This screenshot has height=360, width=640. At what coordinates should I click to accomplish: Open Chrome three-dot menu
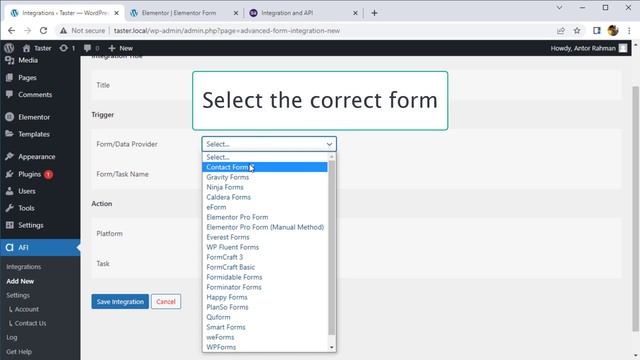click(x=629, y=31)
